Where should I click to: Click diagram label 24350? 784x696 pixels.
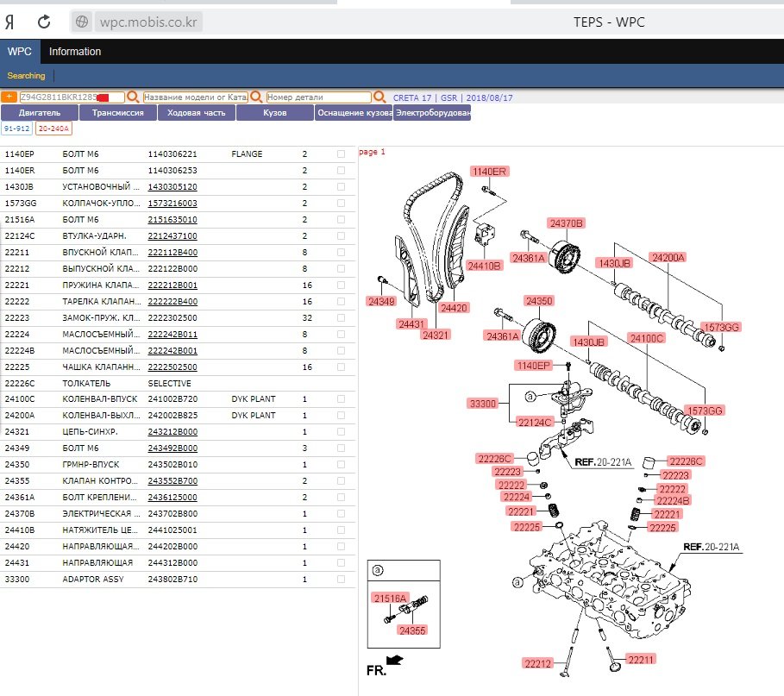(x=539, y=301)
